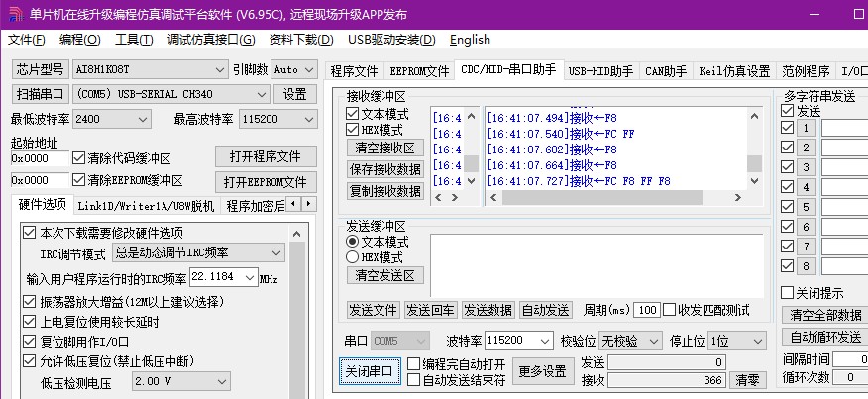Image resolution: width=868 pixels, height=399 pixels.
Task: Open the IRC调节模式 dropdown
Action: 199,252
